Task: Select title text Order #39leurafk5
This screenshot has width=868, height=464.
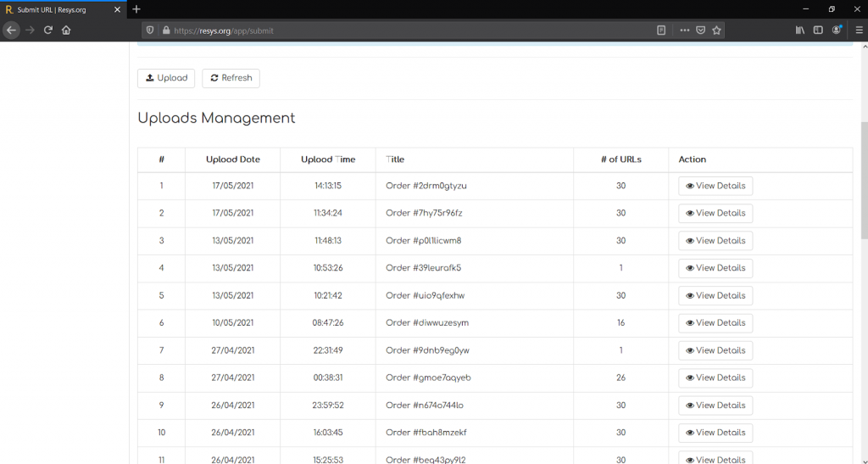Action: [424, 268]
